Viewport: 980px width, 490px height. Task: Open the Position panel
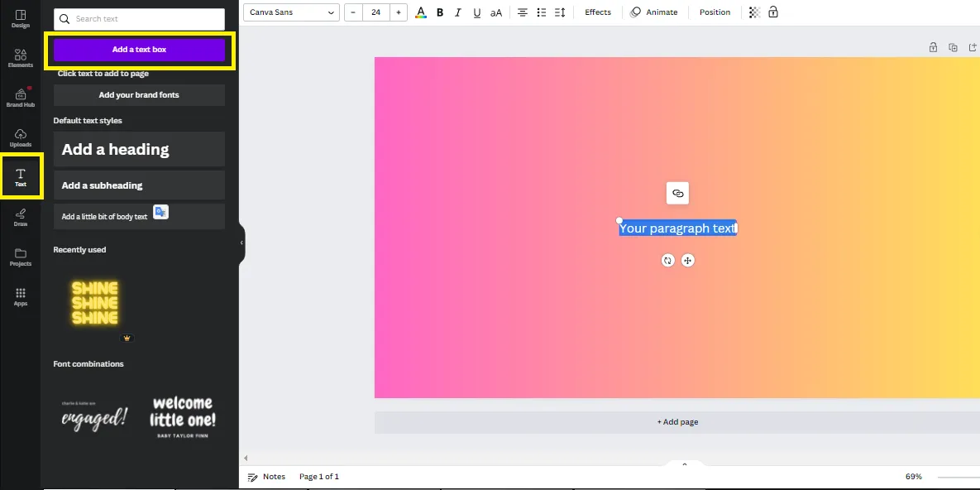[x=715, y=12]
